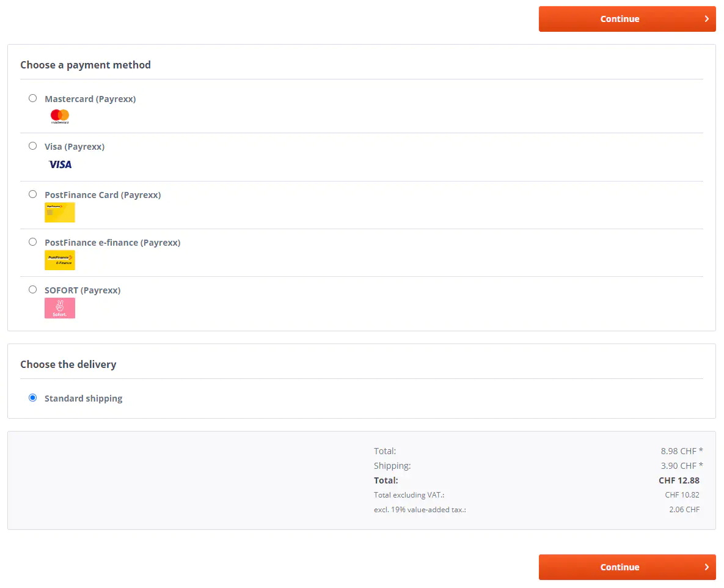Click the yellow PostFinance Card image

(x=60, y=212)
